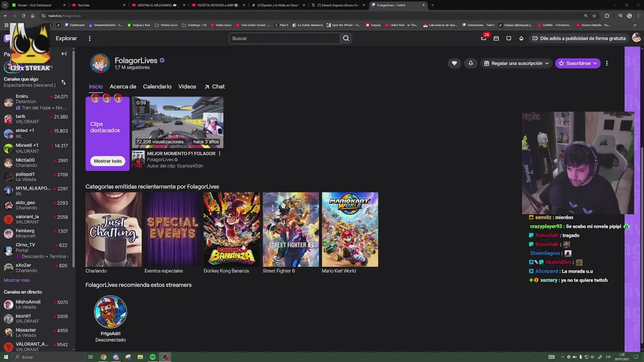Toggle notifications bell for FolagorLives

tap(470, 63)
